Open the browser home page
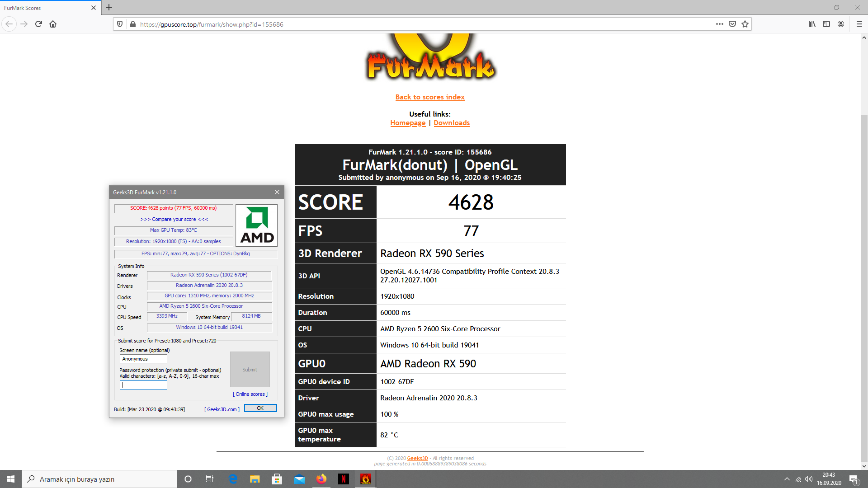This screenshot has width=868, height=488. tap(53, 24)
